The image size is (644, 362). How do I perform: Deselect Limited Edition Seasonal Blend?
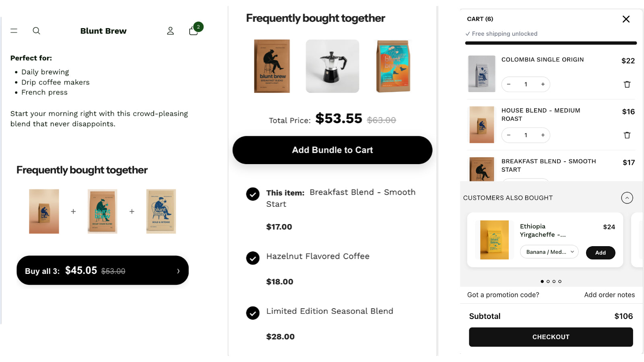(252, 313)
